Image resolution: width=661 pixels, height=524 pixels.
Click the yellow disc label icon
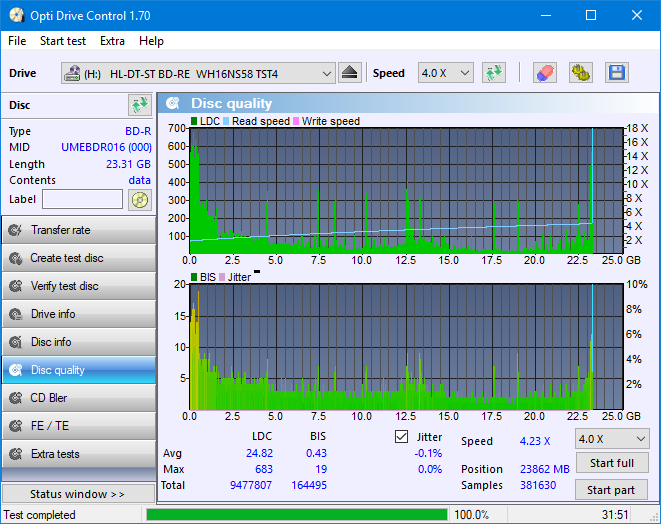point(140,200)
